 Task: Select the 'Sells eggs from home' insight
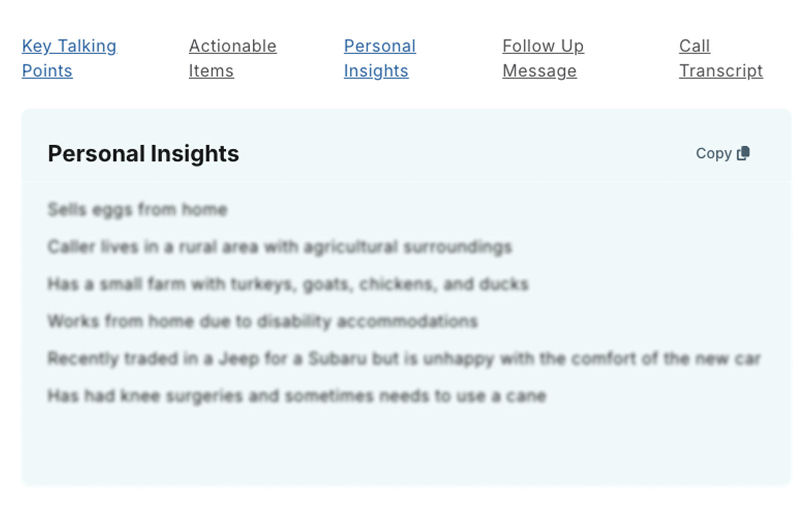(x=137, y=209)
